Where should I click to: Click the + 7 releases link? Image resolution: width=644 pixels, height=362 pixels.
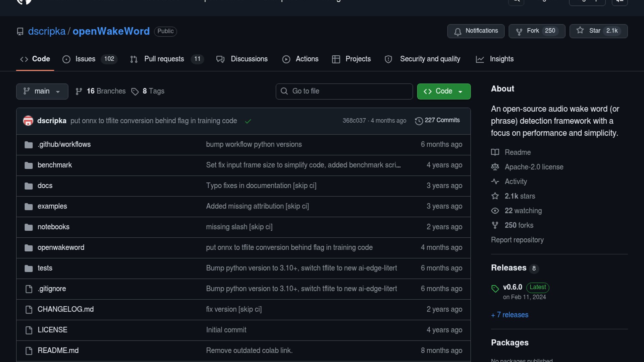509,315
